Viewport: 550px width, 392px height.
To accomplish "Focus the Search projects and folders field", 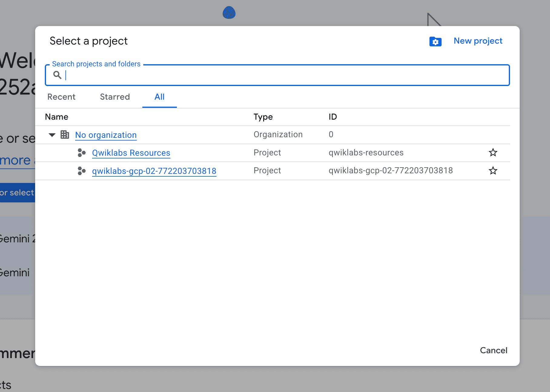I will point(277,75).
